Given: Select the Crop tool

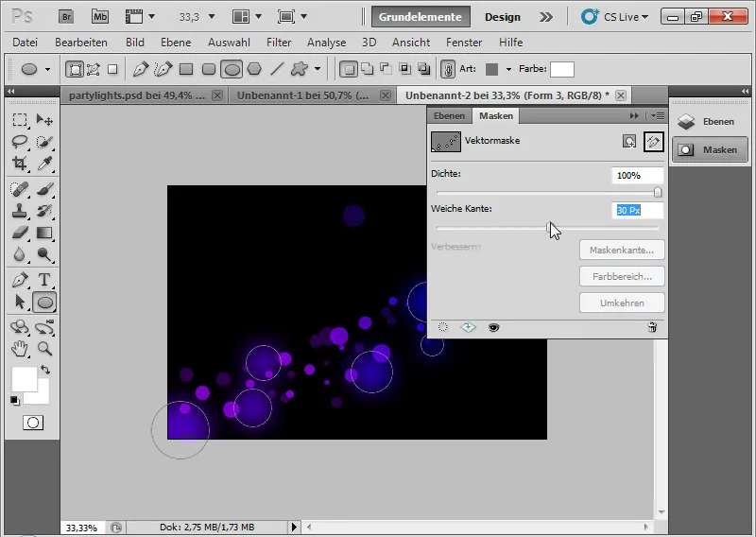Looking at the screenshot, I should [x=20, y=163].
